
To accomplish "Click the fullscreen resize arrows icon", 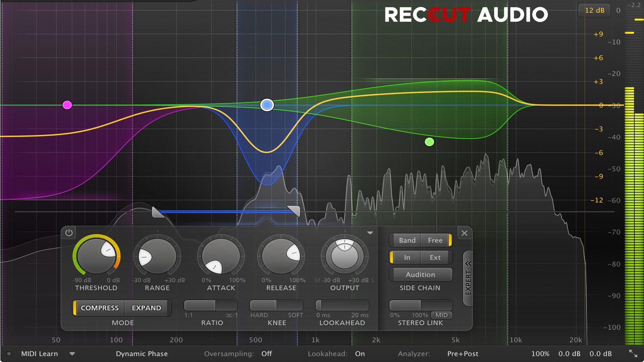I will (633, 353).
